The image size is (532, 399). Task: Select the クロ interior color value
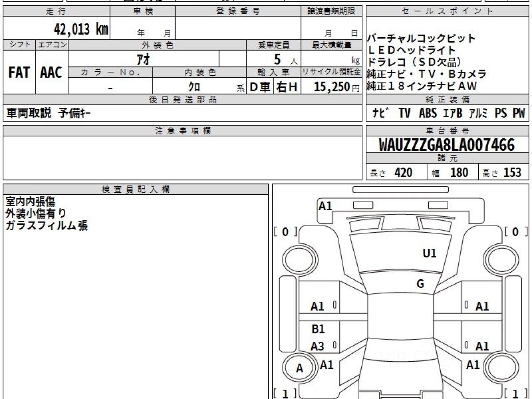194,87
